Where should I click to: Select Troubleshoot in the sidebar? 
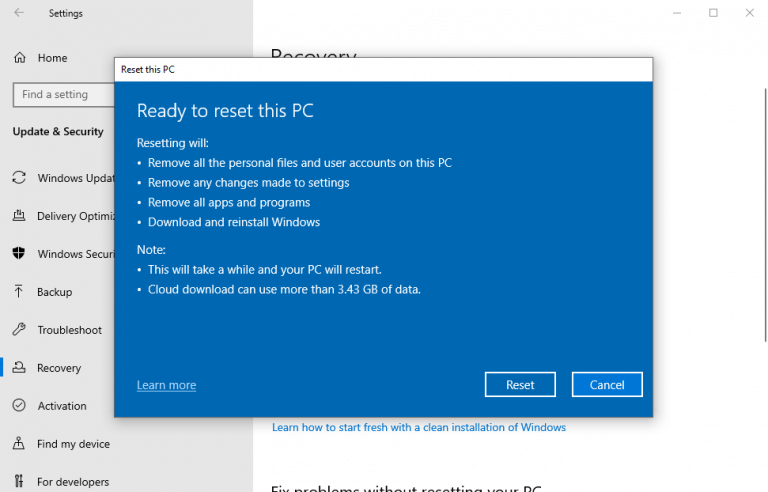coord(70,330)
